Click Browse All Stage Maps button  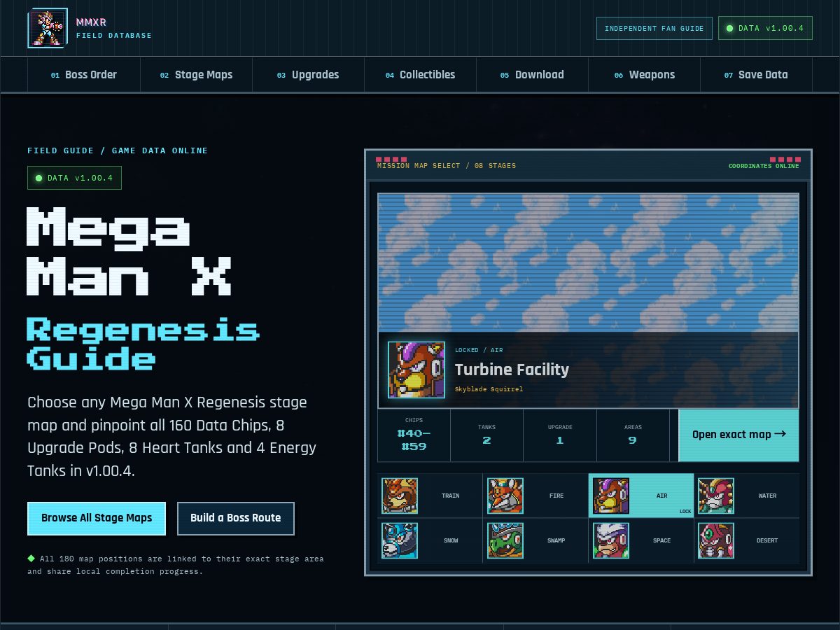[x=97, y=519]
